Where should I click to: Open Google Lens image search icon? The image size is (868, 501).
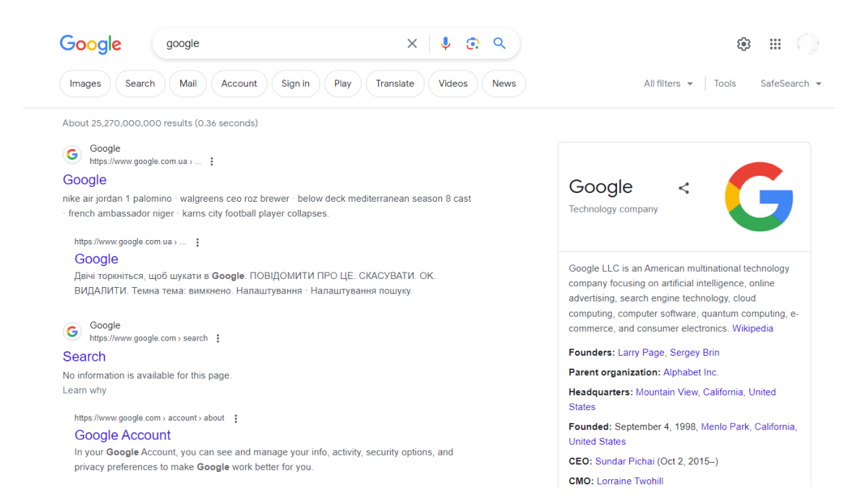[x=472, y=43]
